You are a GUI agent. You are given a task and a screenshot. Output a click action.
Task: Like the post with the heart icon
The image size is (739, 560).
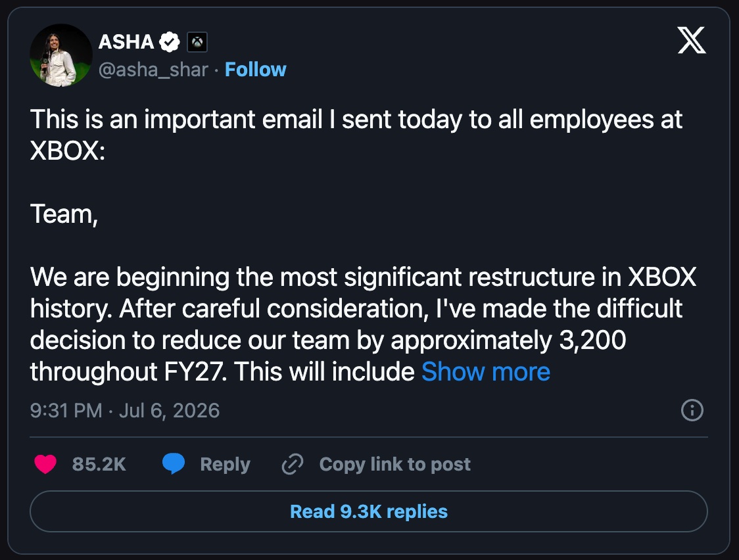tap(45, 464)
